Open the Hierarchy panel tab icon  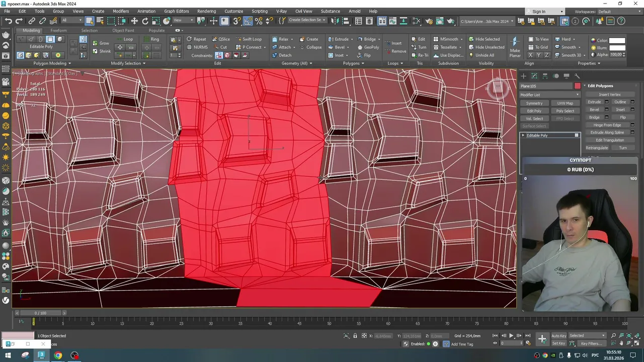(x=545, y=76)
